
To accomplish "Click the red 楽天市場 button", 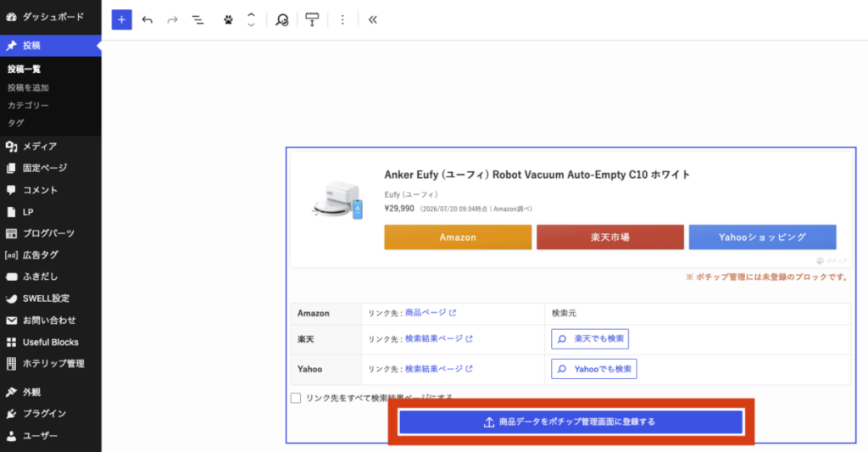I will 610,237.
